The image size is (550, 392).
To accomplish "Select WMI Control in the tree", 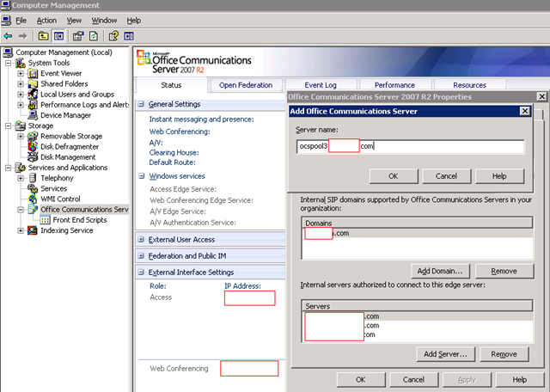I will tap(60, 199).
